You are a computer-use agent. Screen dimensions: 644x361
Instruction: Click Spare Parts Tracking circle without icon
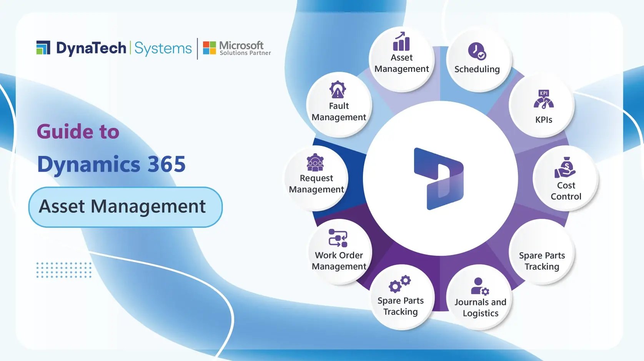[542, 252]
